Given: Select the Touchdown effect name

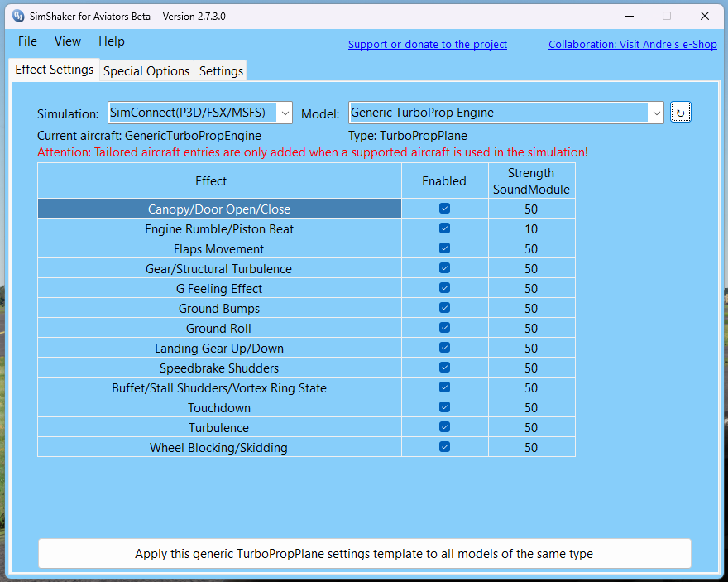Looking at the screenshot, I should pyautogui.click(x=219, y=408).
